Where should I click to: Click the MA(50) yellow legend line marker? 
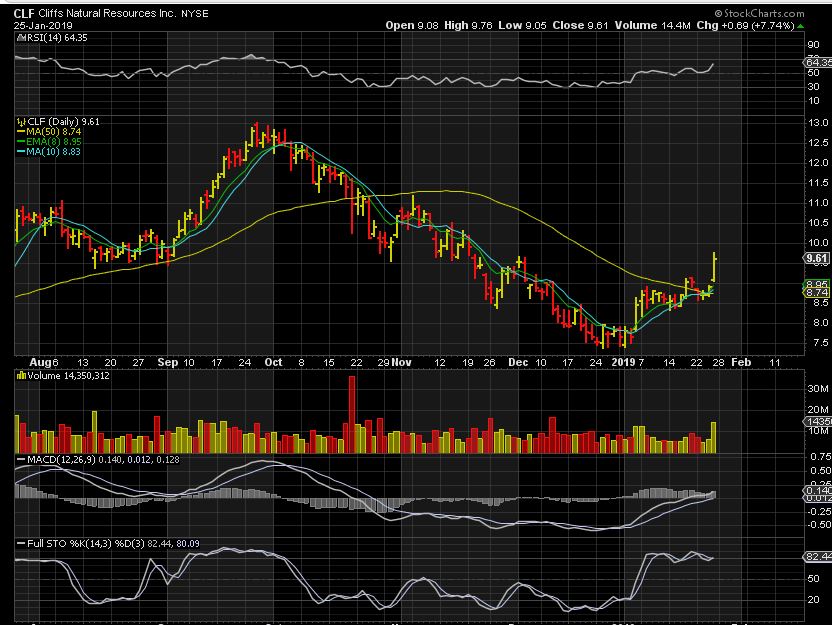click(20, 131)
